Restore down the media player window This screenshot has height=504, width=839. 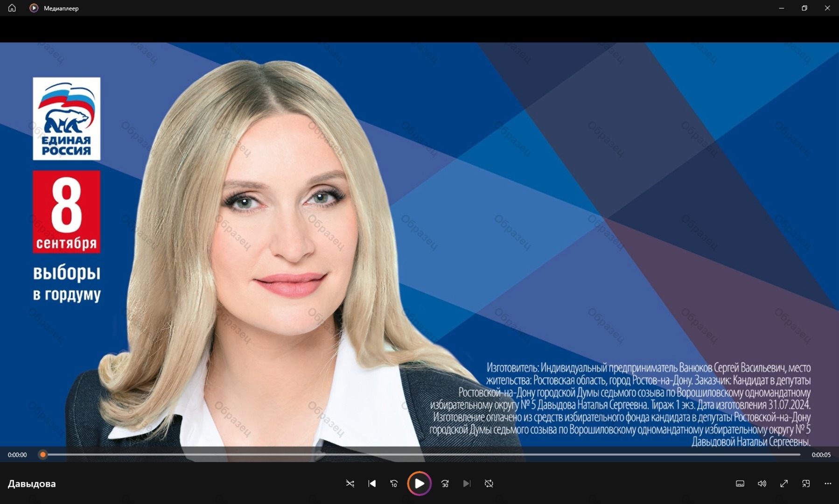(804, 8)
